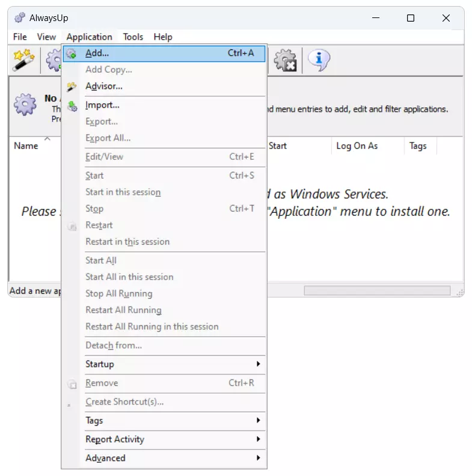This screenshot has width=472, height=476.
Task: Click Restart All Running in this session
Action: click(x=164, y=326)
